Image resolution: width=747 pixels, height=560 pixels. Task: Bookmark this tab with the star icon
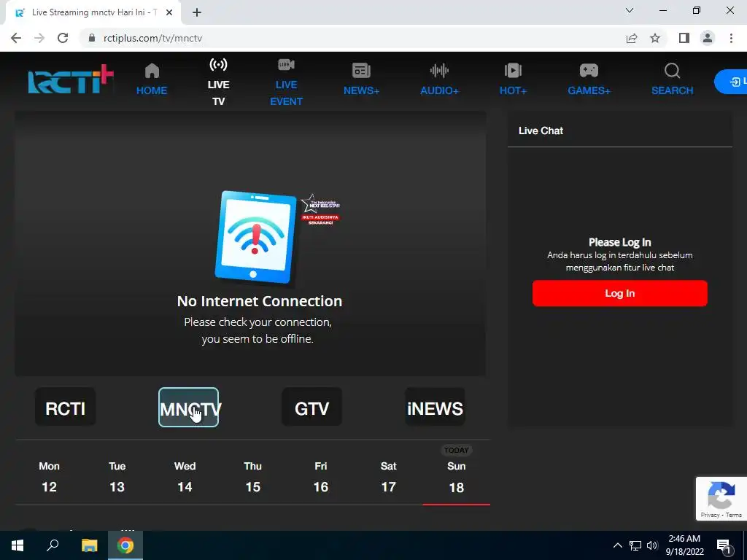click(655, 38)
